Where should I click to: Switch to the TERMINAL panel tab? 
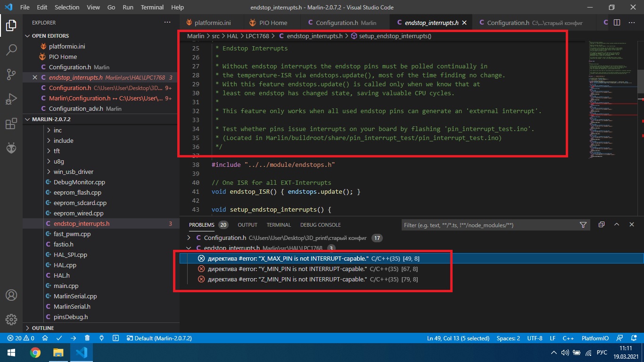[279, 225]
